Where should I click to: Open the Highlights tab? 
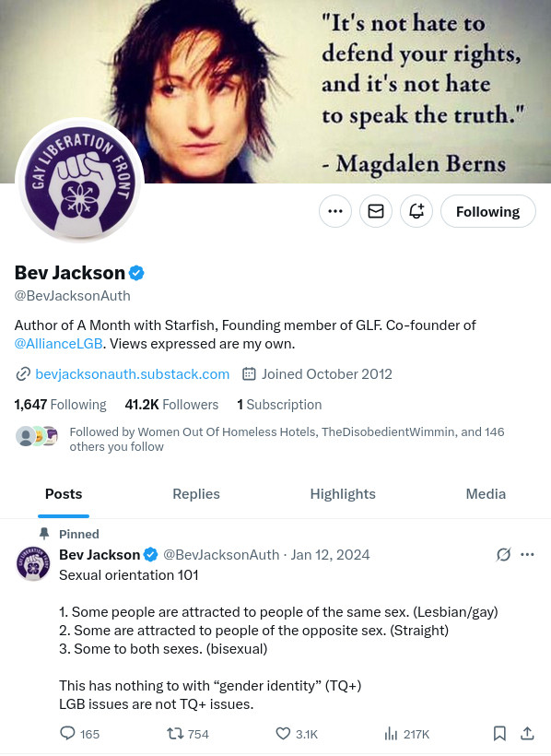tap(343, 494)
